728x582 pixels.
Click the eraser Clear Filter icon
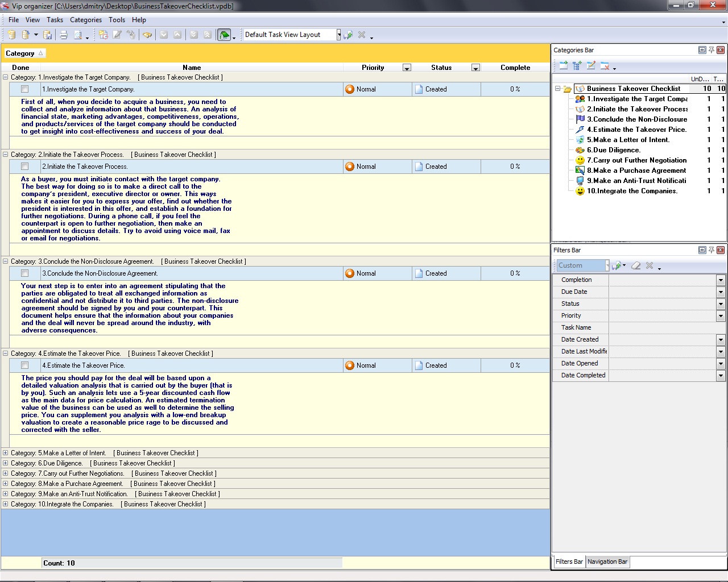tap(636, 265)
